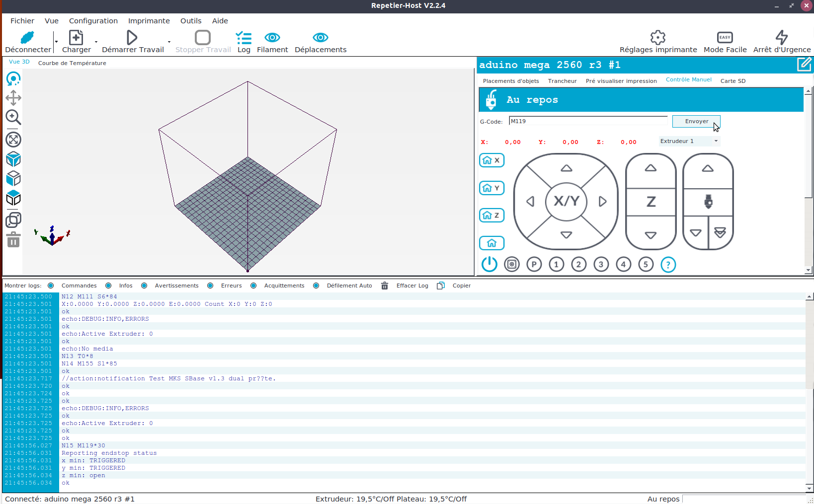Expand the Démarrer Travail dropdown arrow
The width and height of the screenshot is (814, 504).
[x=169, y=42]
